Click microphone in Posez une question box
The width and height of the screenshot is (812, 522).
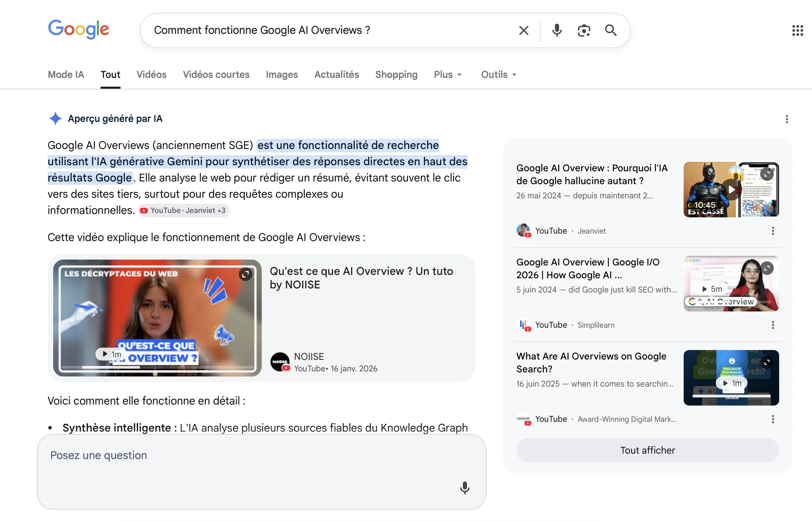[465, 488]
